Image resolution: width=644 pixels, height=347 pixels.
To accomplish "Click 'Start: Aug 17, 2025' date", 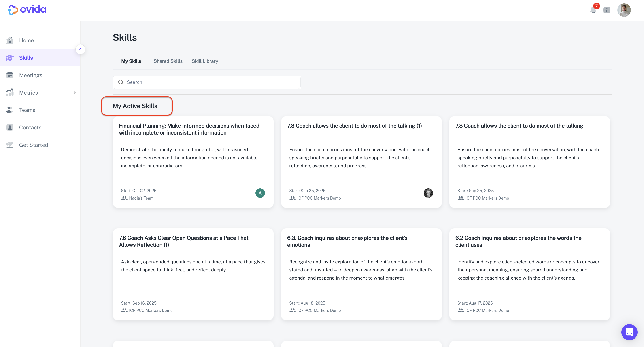I will pos(475,303).
